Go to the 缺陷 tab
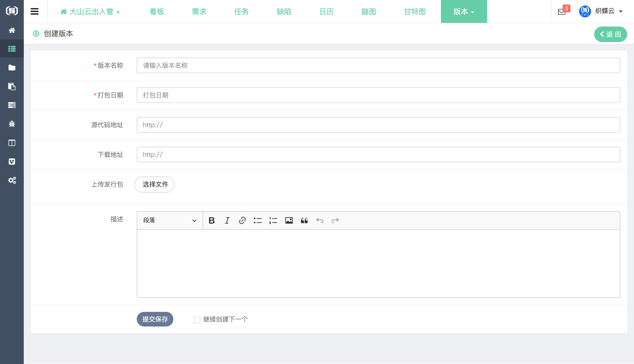The height and width of the screenshot is (364, 634). coord(284,11)
